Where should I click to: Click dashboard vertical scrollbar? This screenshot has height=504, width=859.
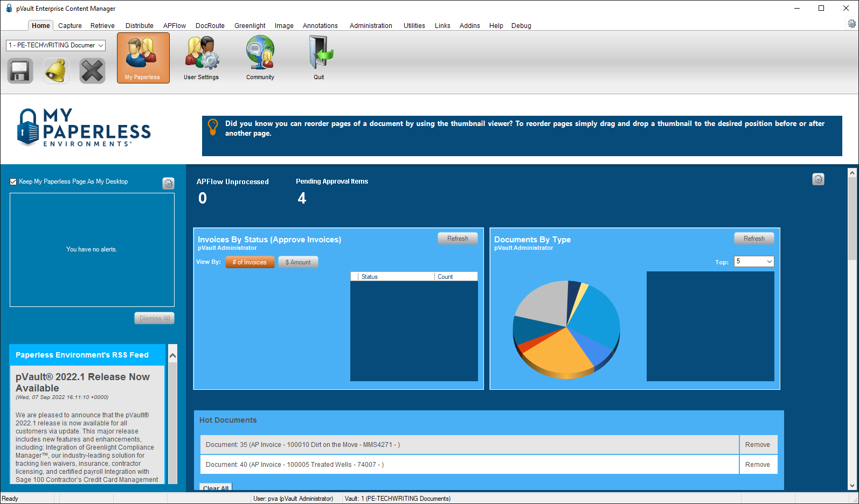852,219
